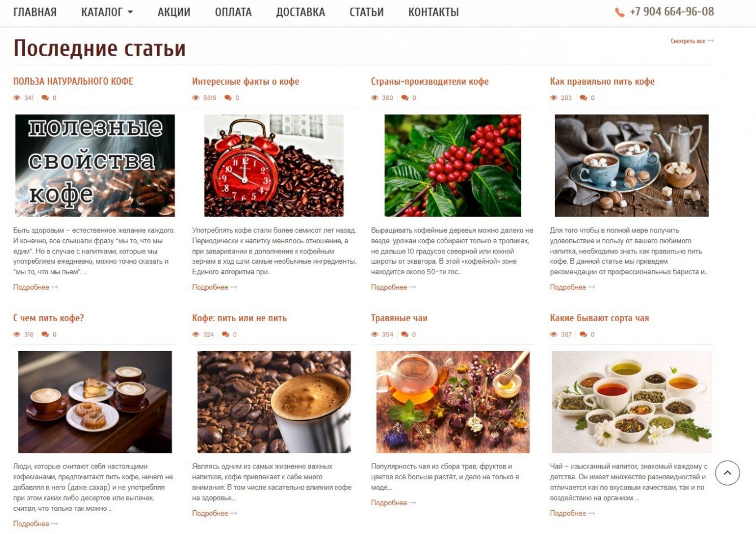756x534 pixels.
Task: Open the tea varieties cups thumbnail
Action: pyautogui.click(x=632, y=402)
